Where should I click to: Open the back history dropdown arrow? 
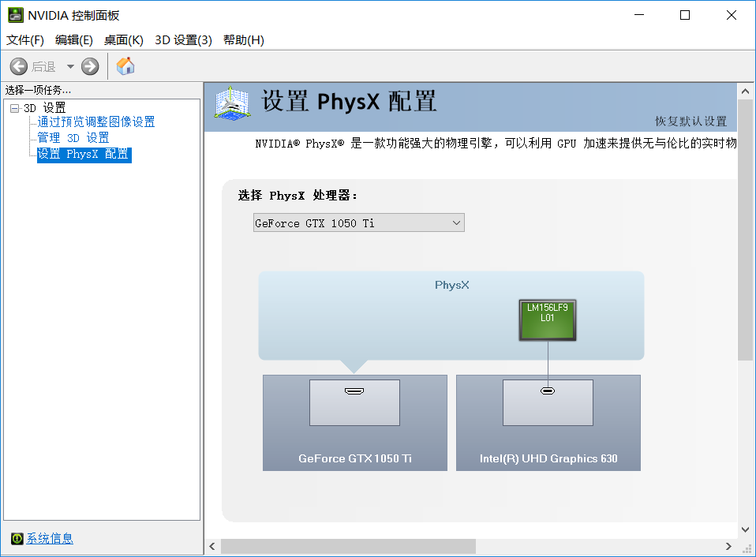coord(70,67)
